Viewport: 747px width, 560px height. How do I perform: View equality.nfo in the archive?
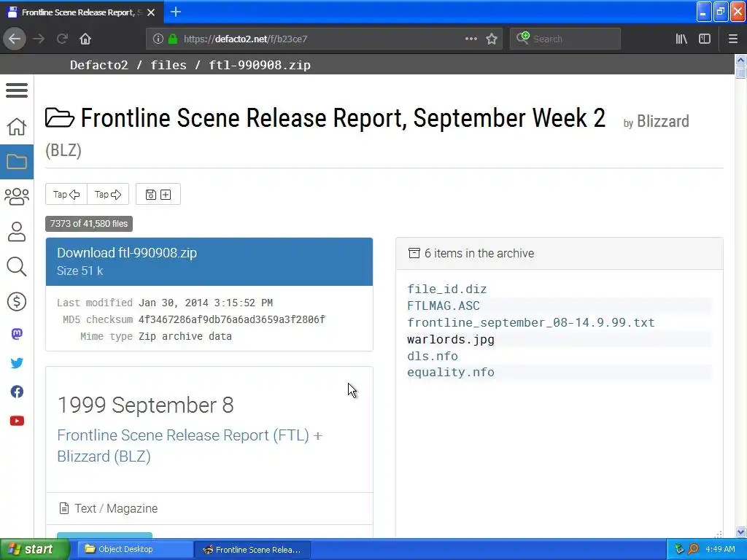tap(451, 372)
